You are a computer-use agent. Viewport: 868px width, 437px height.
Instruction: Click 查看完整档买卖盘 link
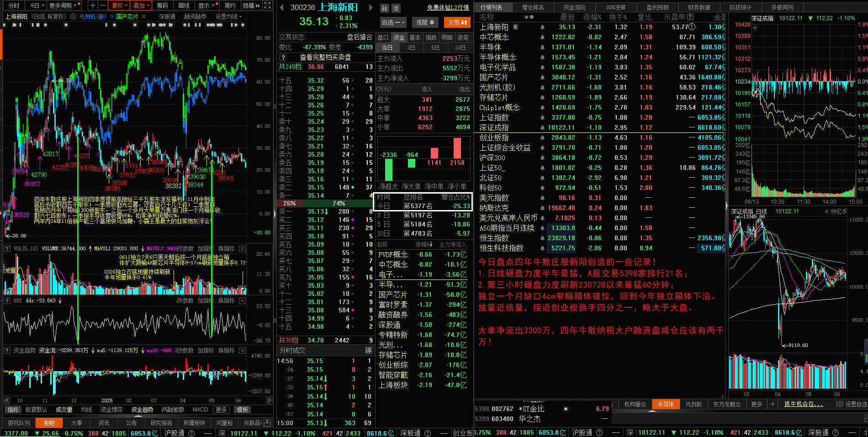(325, 57)
